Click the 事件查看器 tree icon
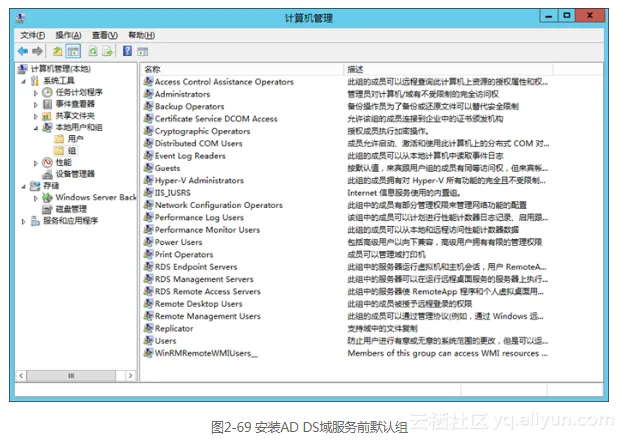 point(47,104)
